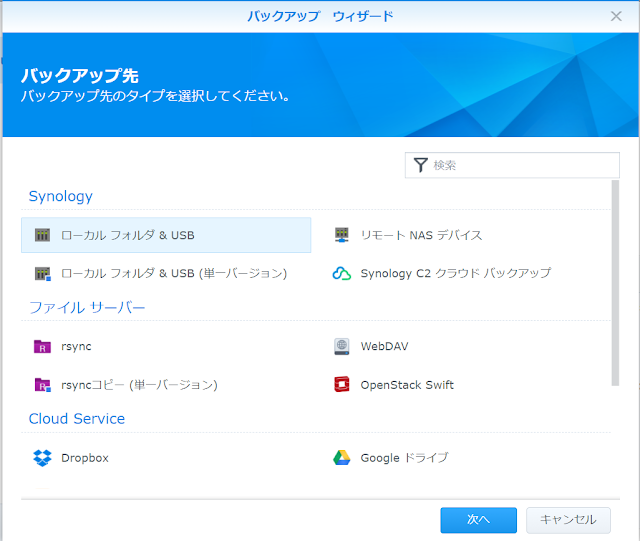The height and width of the screenshot is (541, 640).
Task: Click the 次へ button
Action: click(478, 520)
